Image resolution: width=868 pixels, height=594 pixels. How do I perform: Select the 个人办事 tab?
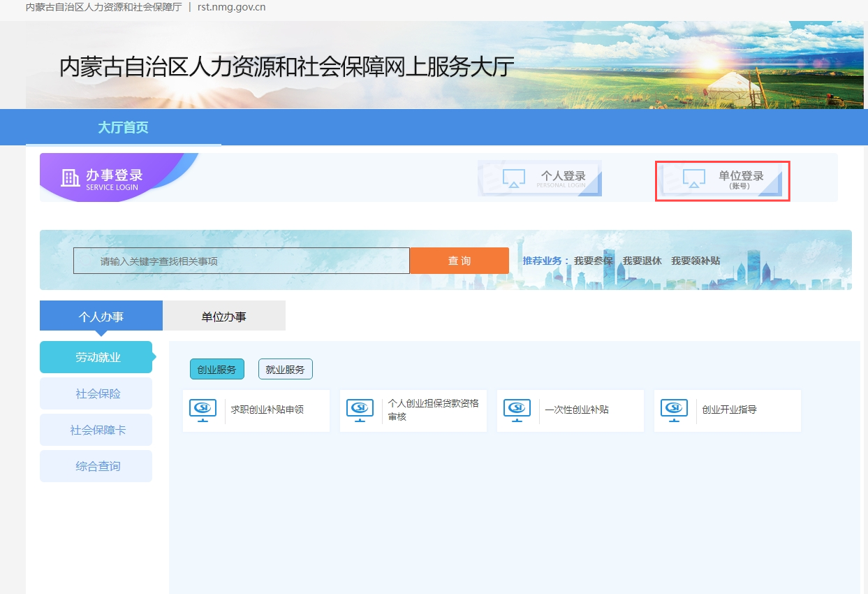[x=101, y=317]
